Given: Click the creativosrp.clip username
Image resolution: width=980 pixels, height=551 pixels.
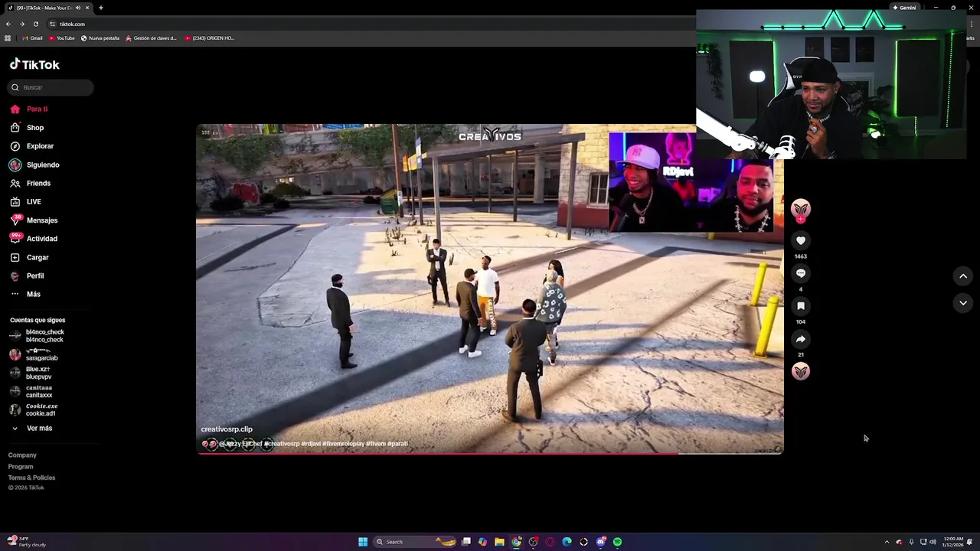Looking at the screenshot, I should tap(227, 429).
